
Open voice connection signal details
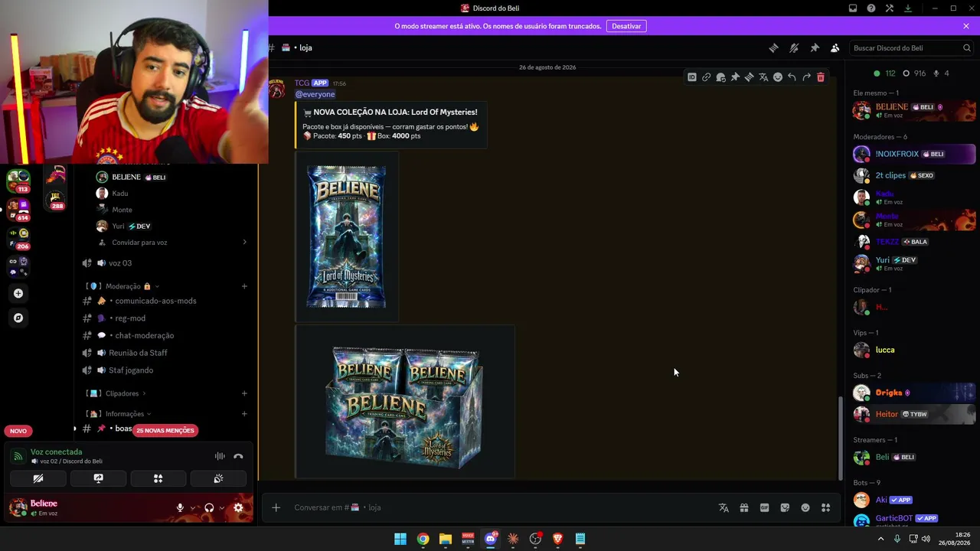coord(18,456)
